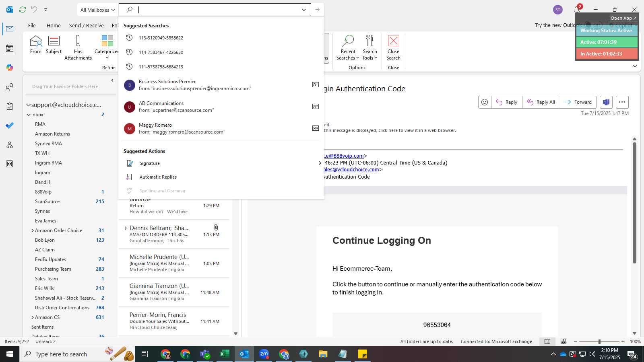
Task: Open notifications bell icon
Action: click(577, 10)
